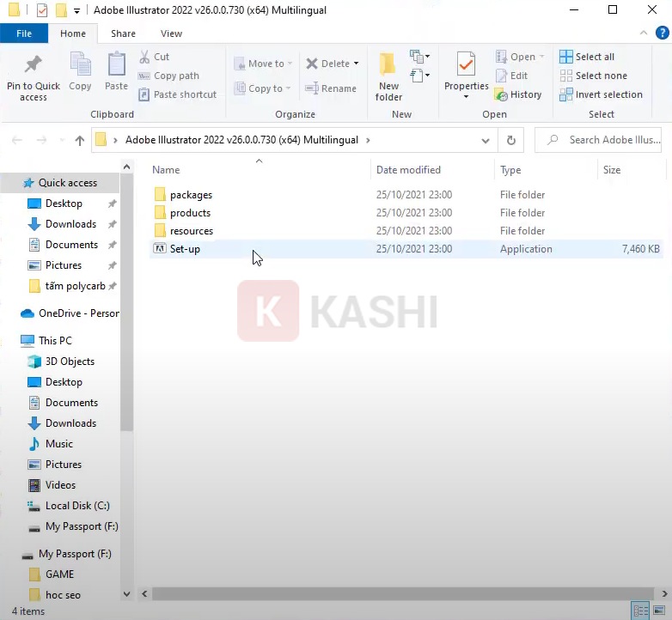Expand the address bar history dropdown

click(x=486, y=141)
